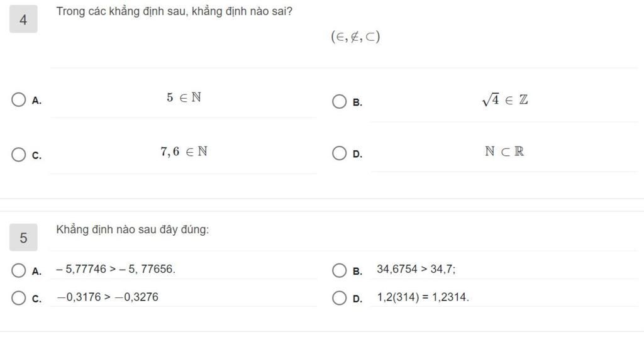
Task: Choose option D radio ℕ ⊂ ℝ
Action: click(x=339, y=153)
